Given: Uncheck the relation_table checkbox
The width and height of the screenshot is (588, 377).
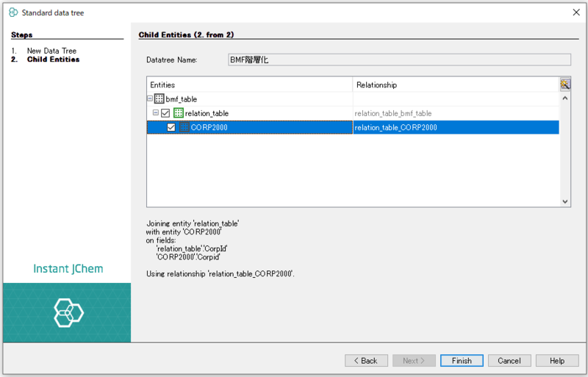Looking at the screenshot, I should click(165, 113).
